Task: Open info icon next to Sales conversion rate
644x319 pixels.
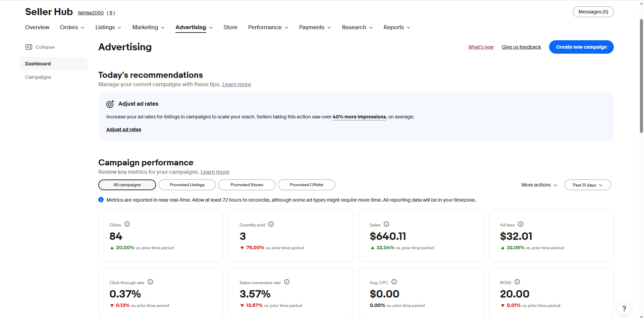Action: pos(287,282)
